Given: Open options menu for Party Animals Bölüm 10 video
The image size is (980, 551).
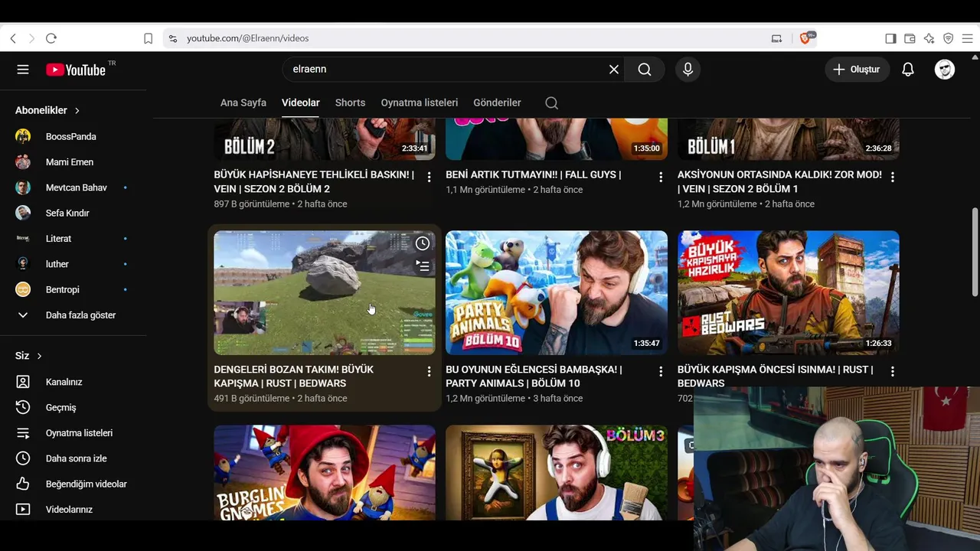Looking at the screenshot, I should point(661,371).
